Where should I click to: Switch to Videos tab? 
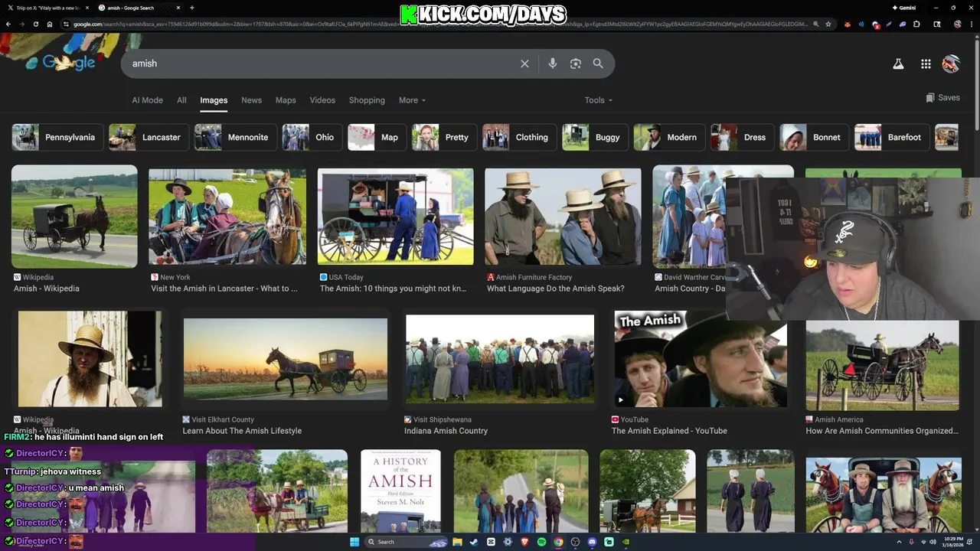[322, 100]
